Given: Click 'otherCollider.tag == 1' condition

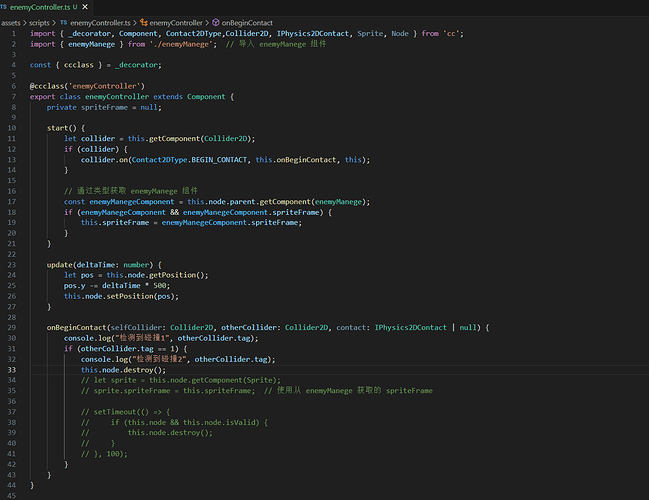Looking at the screenshot, I should click(x=130, y=349).
